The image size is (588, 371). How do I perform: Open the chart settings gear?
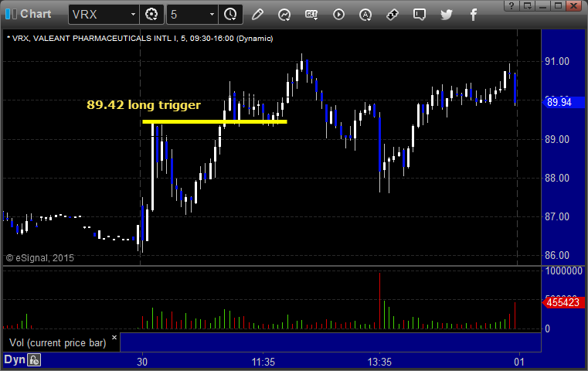151,15
